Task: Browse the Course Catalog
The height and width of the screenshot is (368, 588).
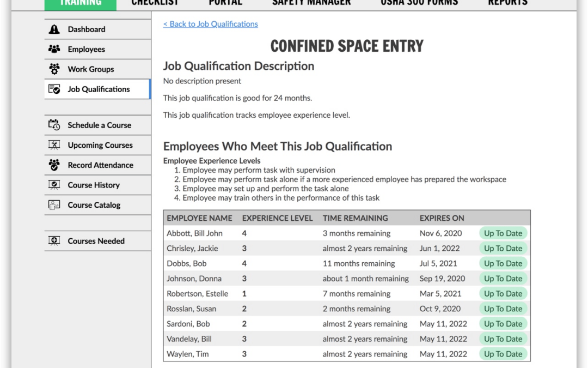Action: point(97,204)
